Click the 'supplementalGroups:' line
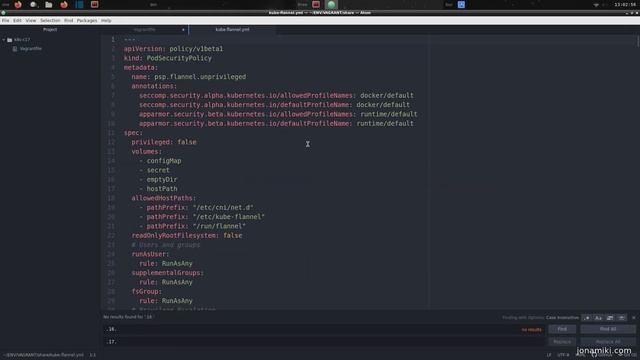The height and width of the screenshot is (360, 640). point(167,273)
